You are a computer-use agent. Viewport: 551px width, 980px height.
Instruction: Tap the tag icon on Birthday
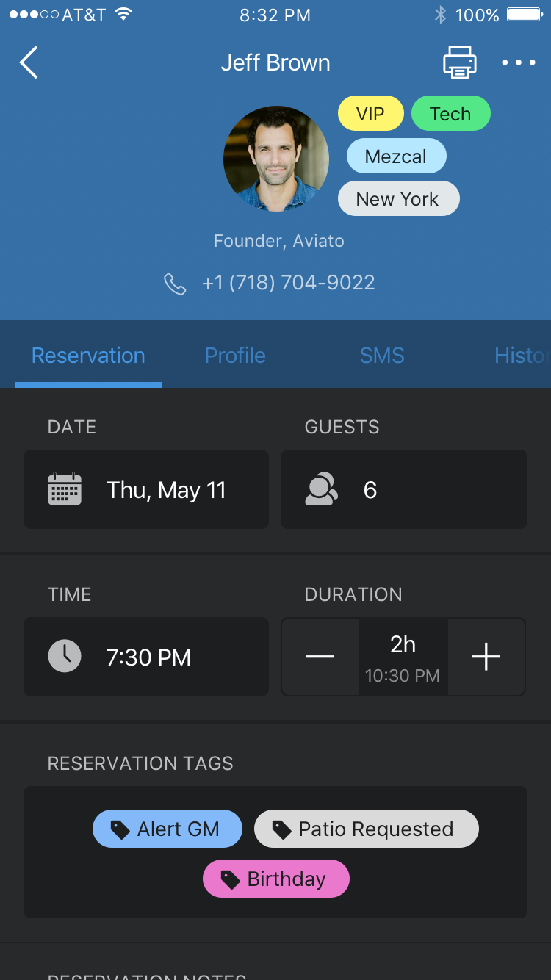[231, 879]
